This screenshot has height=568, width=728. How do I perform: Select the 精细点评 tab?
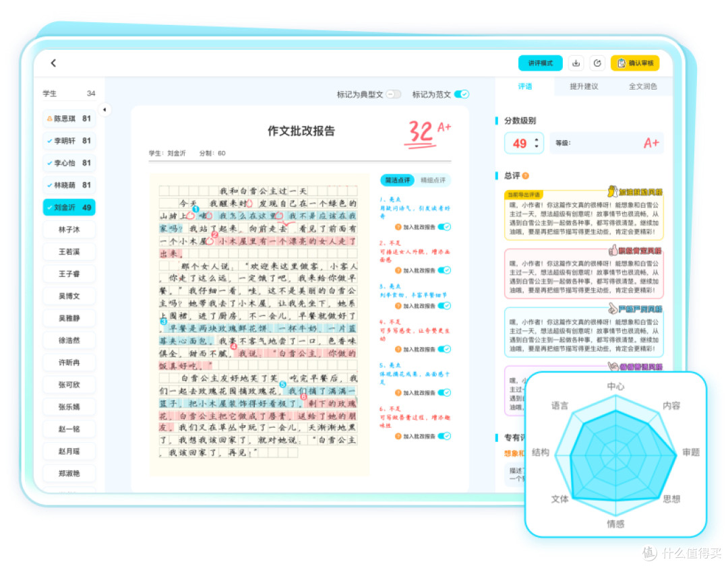pyautogui.click(x=433, y=180)
